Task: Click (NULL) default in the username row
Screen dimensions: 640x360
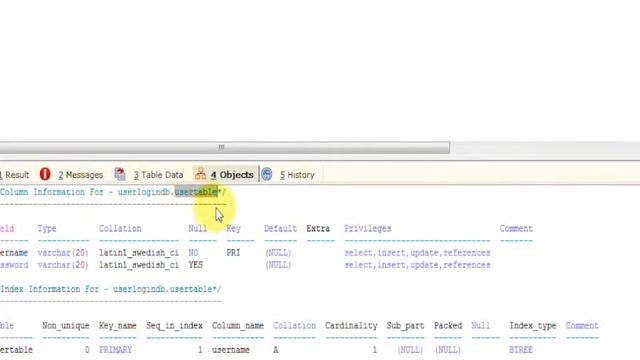Action: [278, 253]
